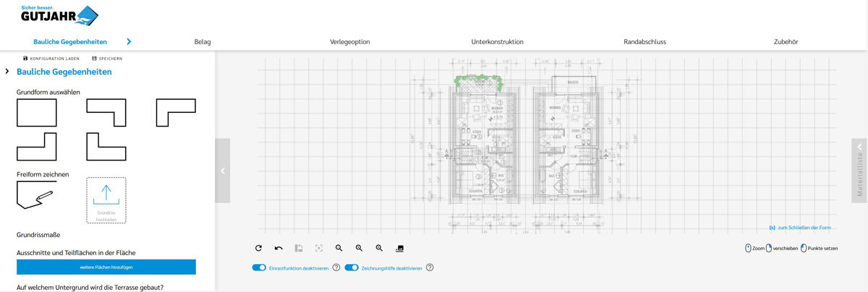The width and height of the screenshot is (868, 292).
Task: Toggle the Zeichnungshilfe switch
Action: point(352,267)
